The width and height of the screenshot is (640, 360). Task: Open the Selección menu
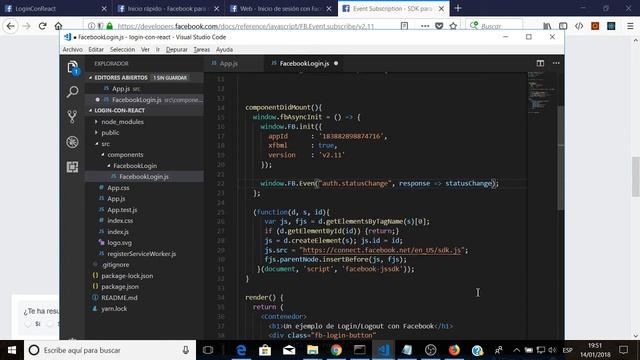click(x=122, y=49)
